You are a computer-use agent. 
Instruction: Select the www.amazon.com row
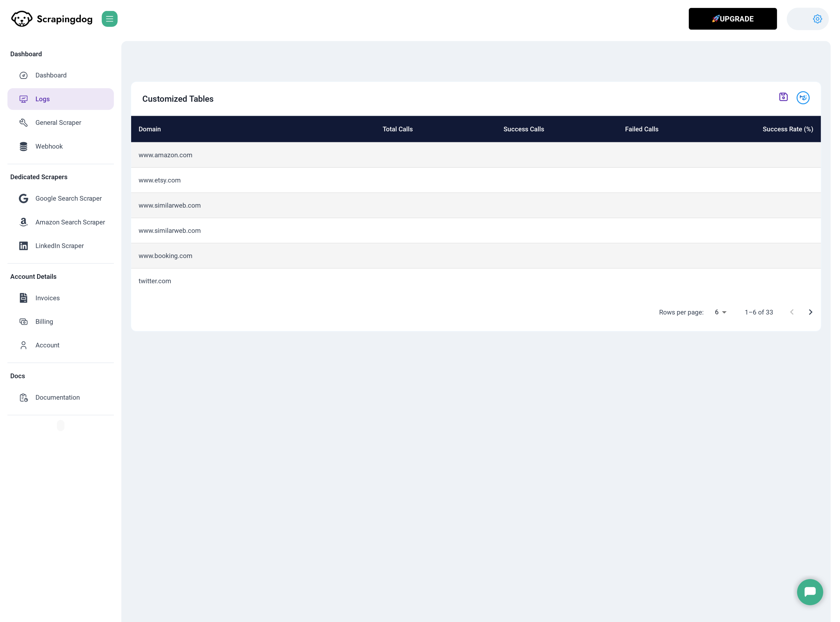[475, 155]
